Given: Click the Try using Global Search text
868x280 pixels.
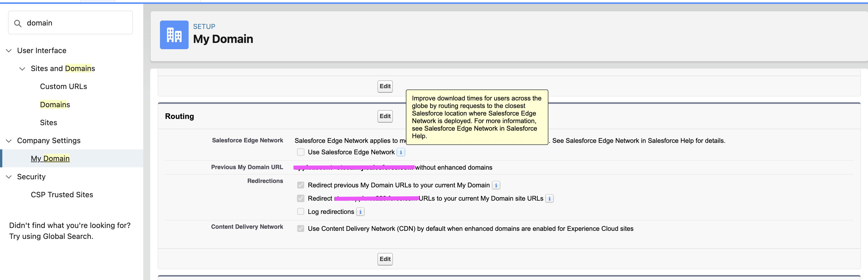Looking at the screenshot, I should click(x=51, y=237).
